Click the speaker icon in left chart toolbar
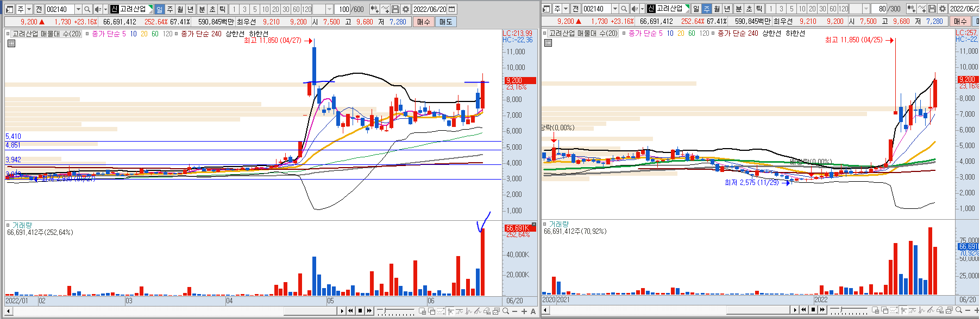The image size is (980, 319). 98,9
